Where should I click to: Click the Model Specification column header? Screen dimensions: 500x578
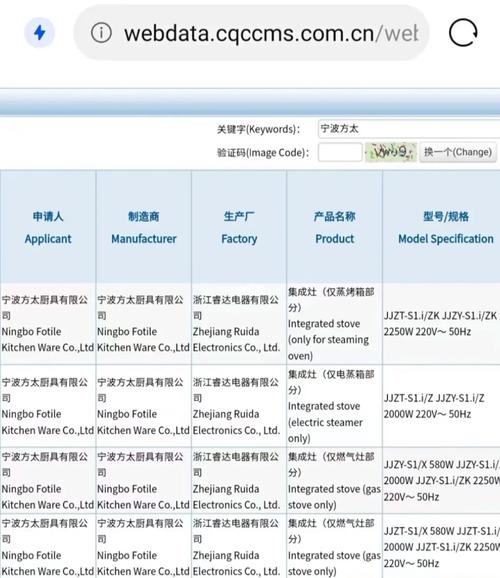coord(442,227)
